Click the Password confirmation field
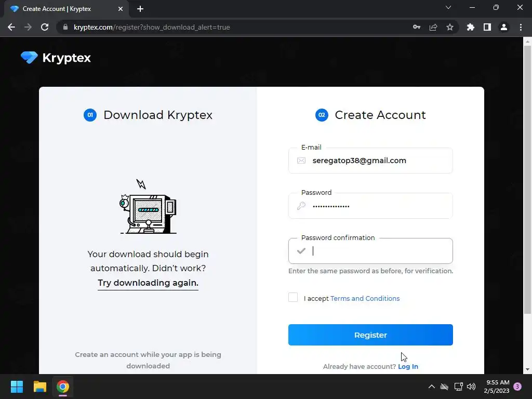The image size is (532, 399). 370,251
